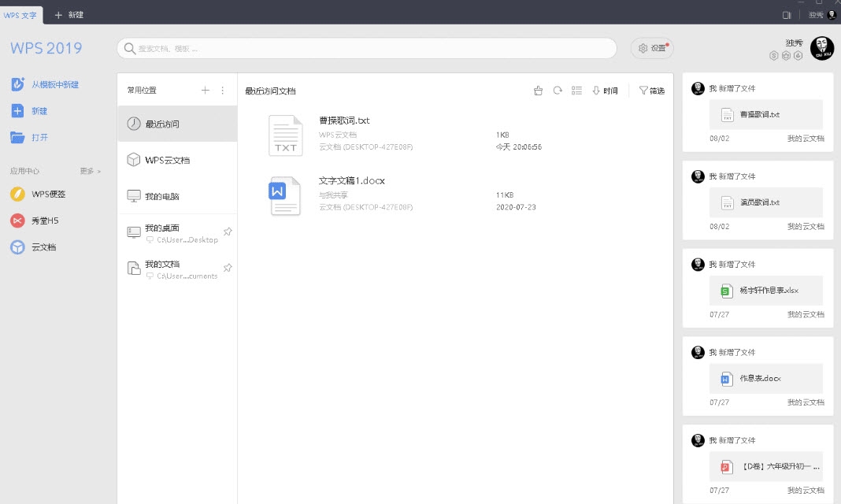Click the user avatar at top right
Viewport: 841px width, 504px height.
click(x=821, y=48)
